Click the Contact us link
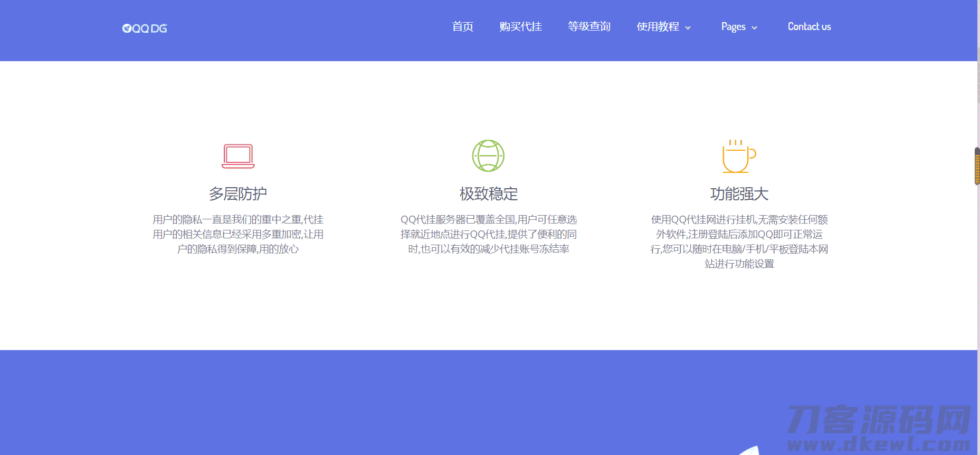Screen dimensions: 980x455 [x=810, y=26]
